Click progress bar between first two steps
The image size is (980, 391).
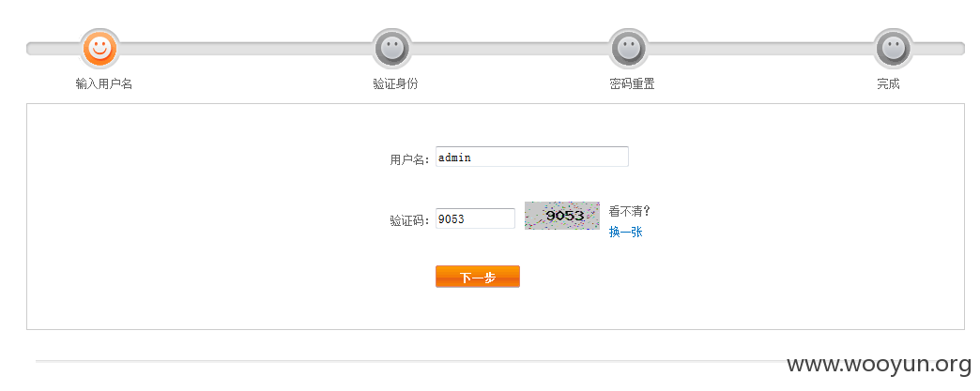click(246, 48)
